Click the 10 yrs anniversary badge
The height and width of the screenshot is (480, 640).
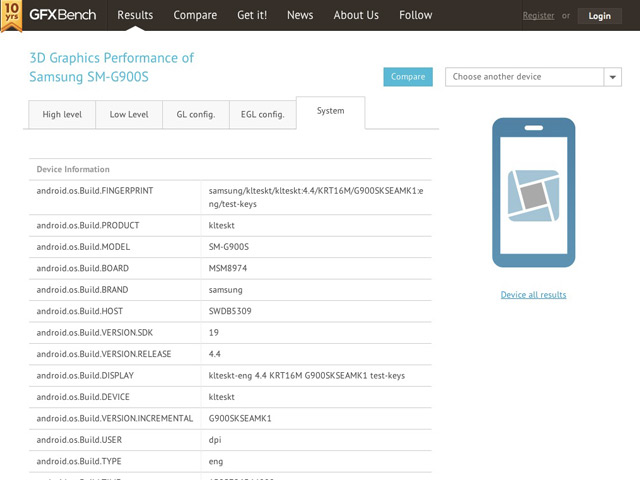[x=11, y=16]
